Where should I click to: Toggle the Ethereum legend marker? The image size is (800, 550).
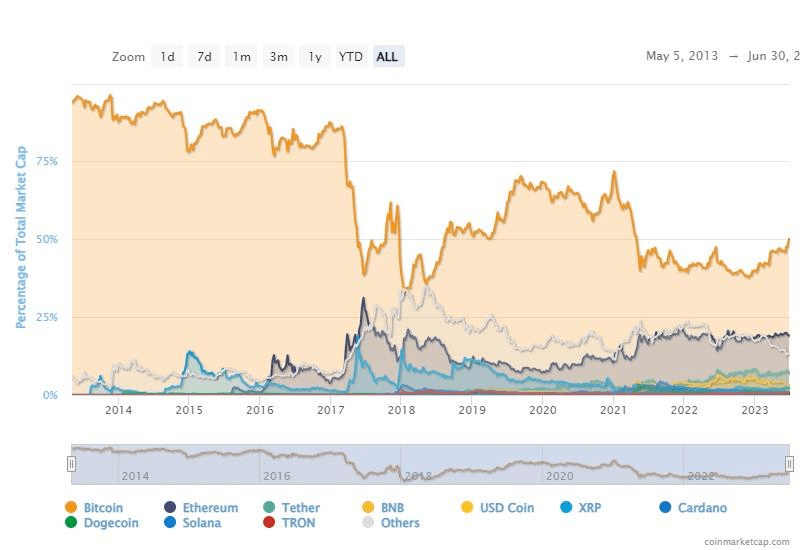pos(170,508)
